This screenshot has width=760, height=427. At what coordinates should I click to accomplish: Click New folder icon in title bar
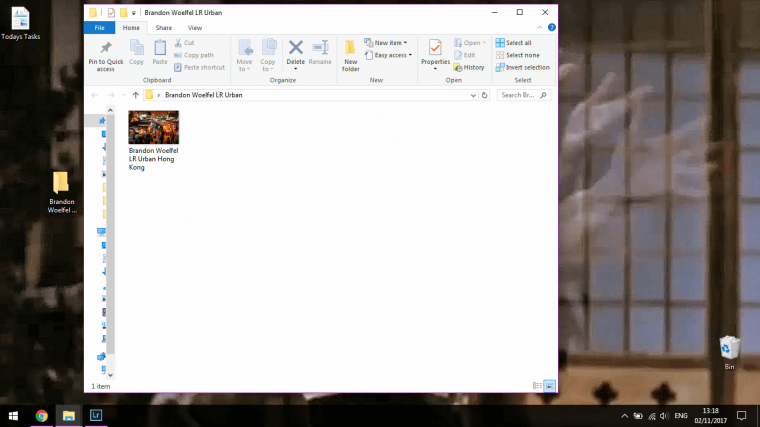click(x=124, y=13)
